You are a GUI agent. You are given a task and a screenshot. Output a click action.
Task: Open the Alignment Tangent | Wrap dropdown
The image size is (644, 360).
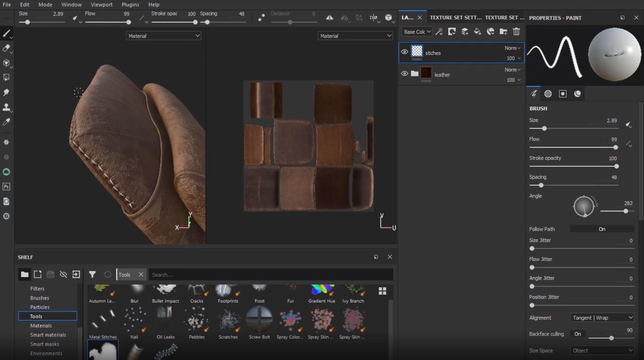pyautogui.click(x=602, y=318)
